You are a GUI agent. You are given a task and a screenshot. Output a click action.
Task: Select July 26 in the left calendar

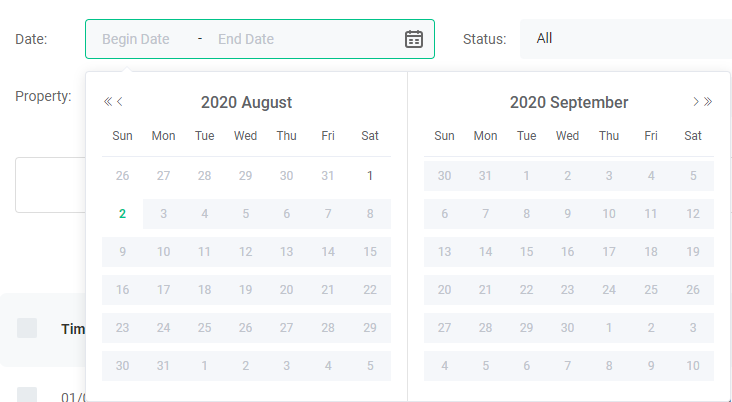click(122, 176)
